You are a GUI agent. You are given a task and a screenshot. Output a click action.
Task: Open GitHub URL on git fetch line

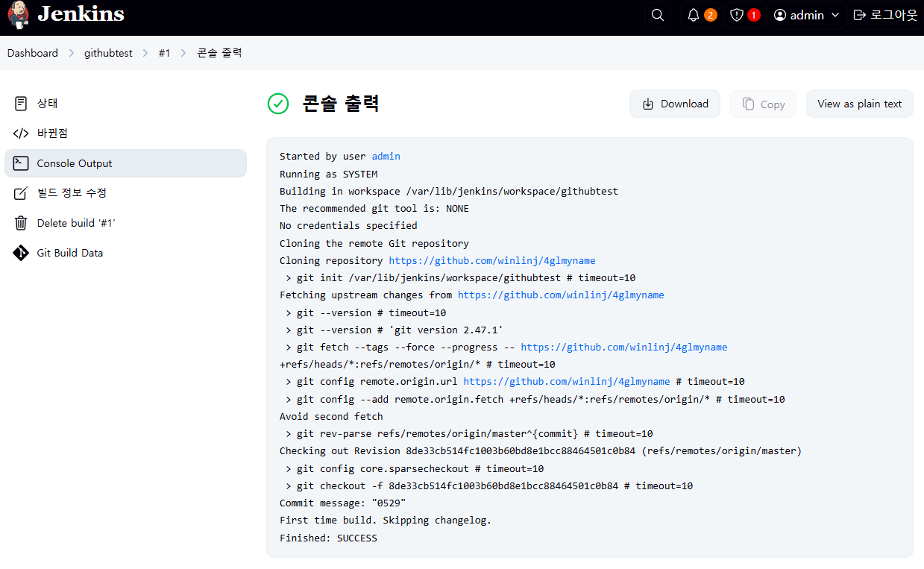(624, 347)
